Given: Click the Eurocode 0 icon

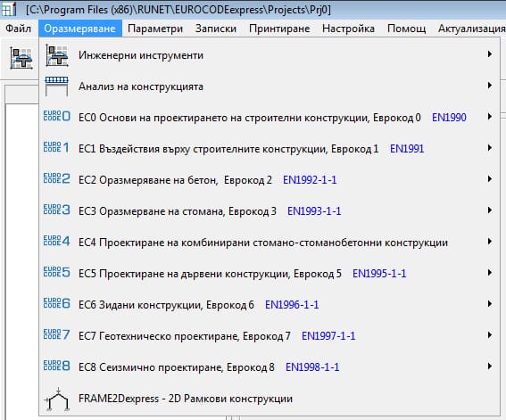Looking at the screenshot, I should click(57, 116).
